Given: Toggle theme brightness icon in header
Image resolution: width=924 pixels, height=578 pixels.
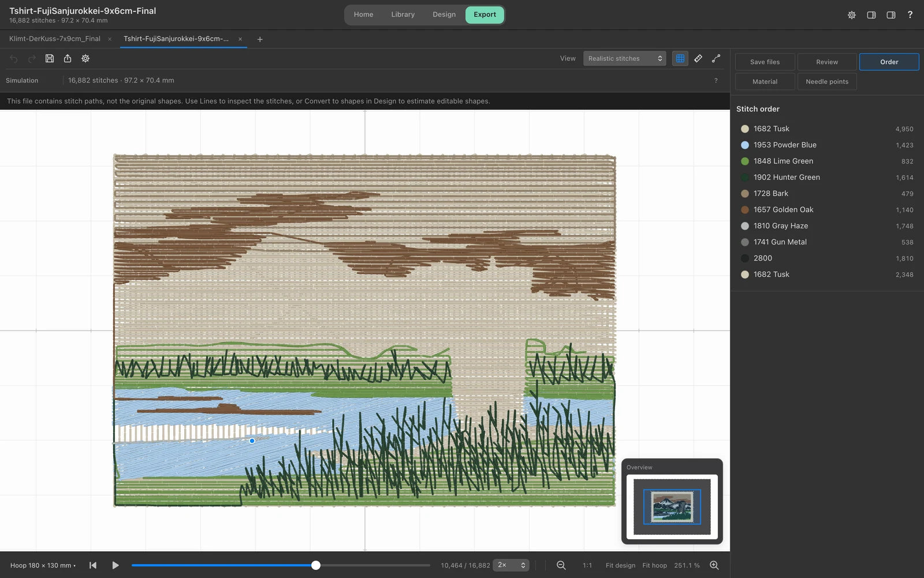Looking at the screenshot, I should coord(852,15).
